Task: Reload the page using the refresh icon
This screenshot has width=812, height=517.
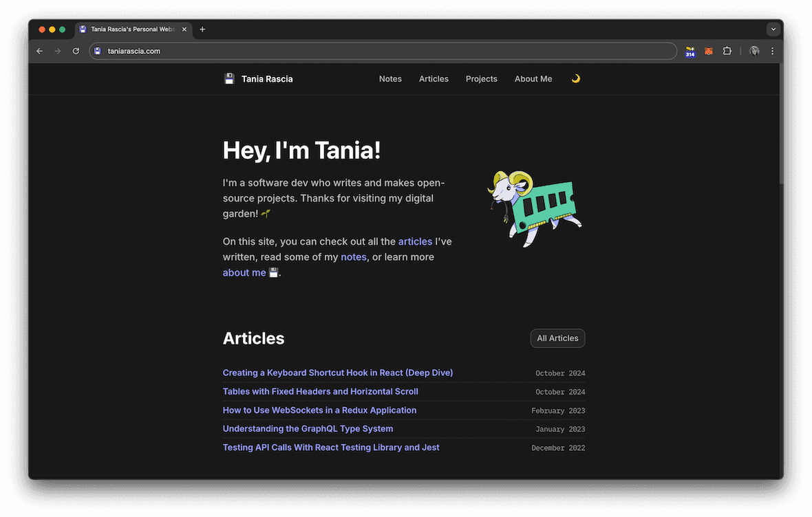Action: click(76, 51)
